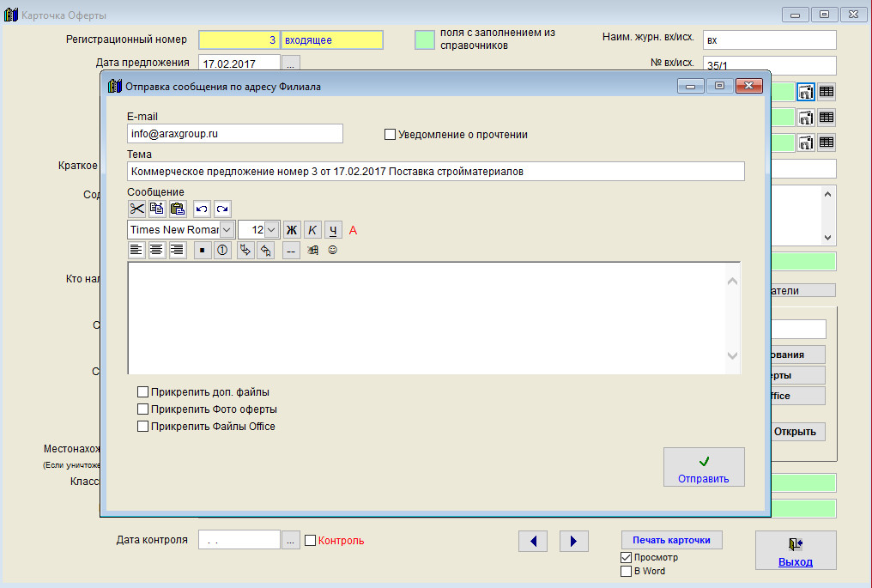Click the Cut scissors icon
The image size is (872, 588).
(x=136, y=209)
